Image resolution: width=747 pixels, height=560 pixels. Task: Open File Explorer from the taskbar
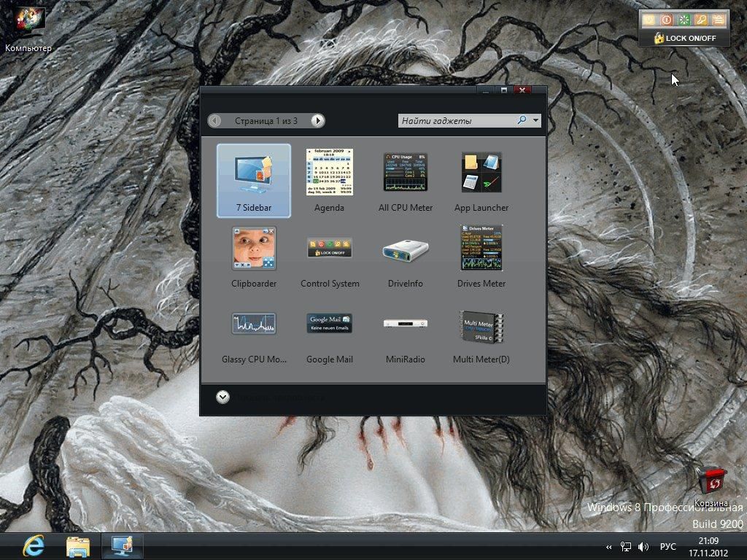77,546
